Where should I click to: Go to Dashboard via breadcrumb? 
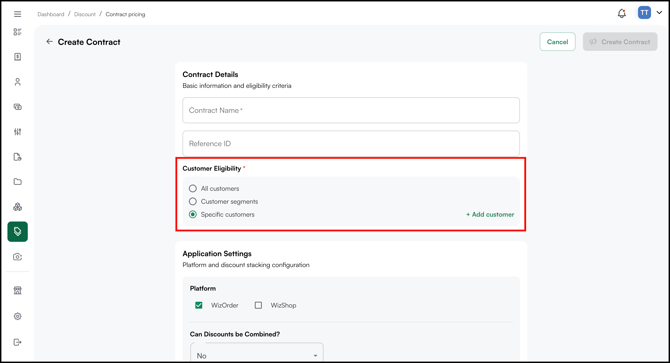click(50, 14)
